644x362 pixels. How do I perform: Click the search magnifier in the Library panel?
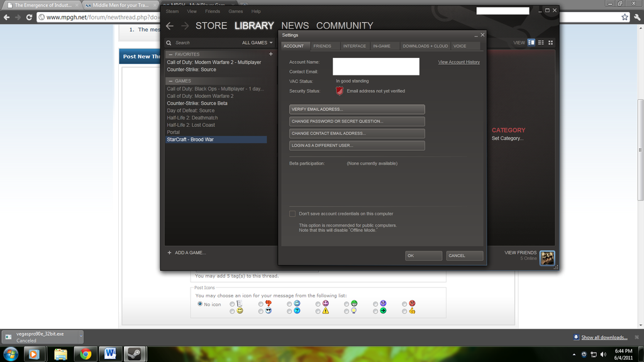point(167,43)
